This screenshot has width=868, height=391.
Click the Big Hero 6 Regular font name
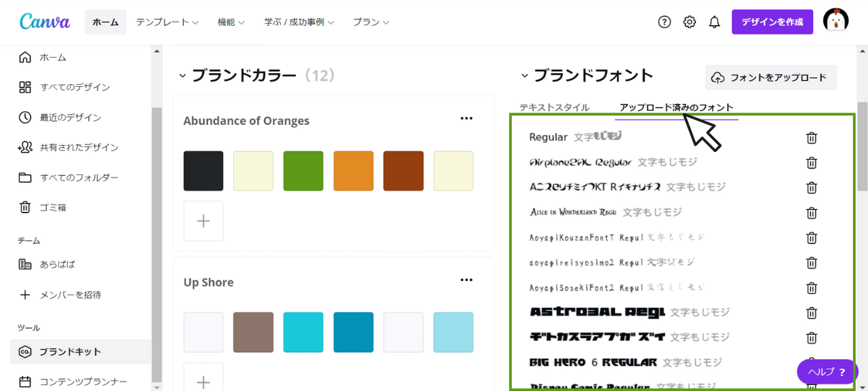click(x=593, y=362)
